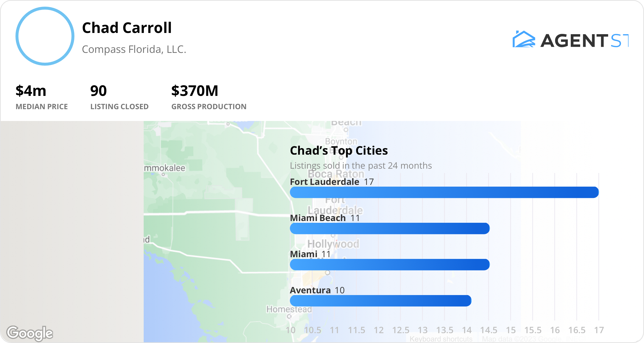Select the Fort Lauderdale bar in the chart
Image resolution: width=644 pixels, height=343 pixels.
[445, 192]
